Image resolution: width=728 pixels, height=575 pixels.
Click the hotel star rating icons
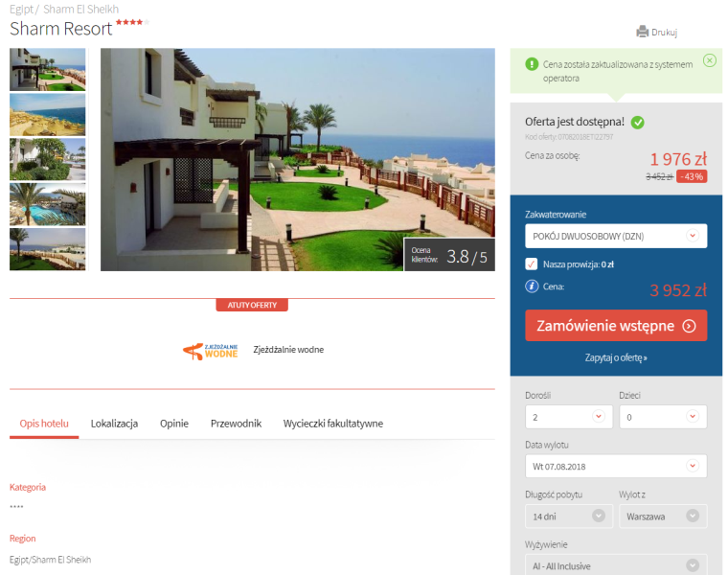coord(133,22)
